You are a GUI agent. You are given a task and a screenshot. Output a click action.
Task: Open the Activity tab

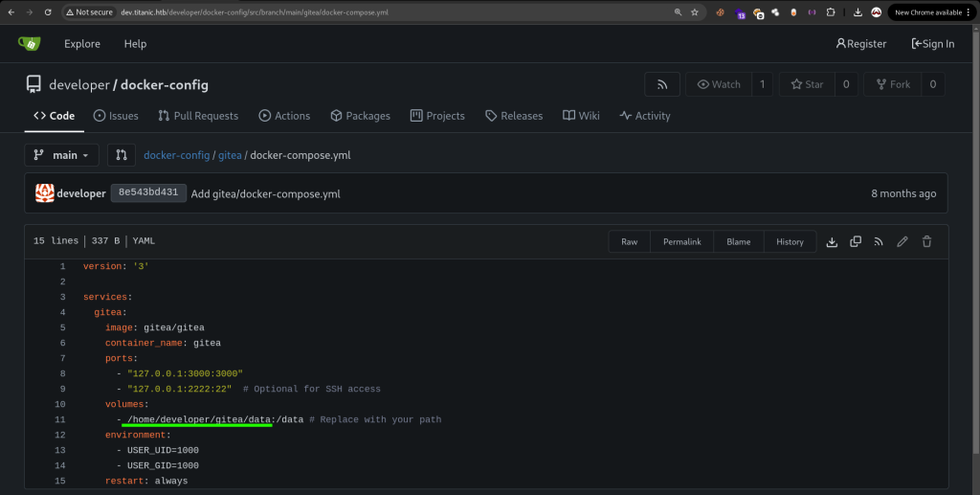pos(645,116)
